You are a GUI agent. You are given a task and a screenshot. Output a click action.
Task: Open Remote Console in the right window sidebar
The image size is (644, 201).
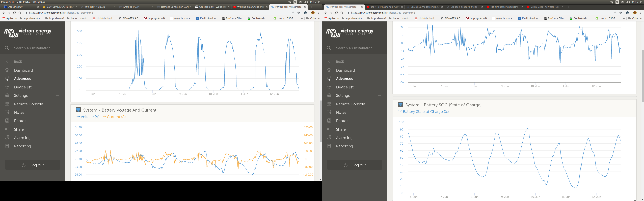[x=351, y=104]
